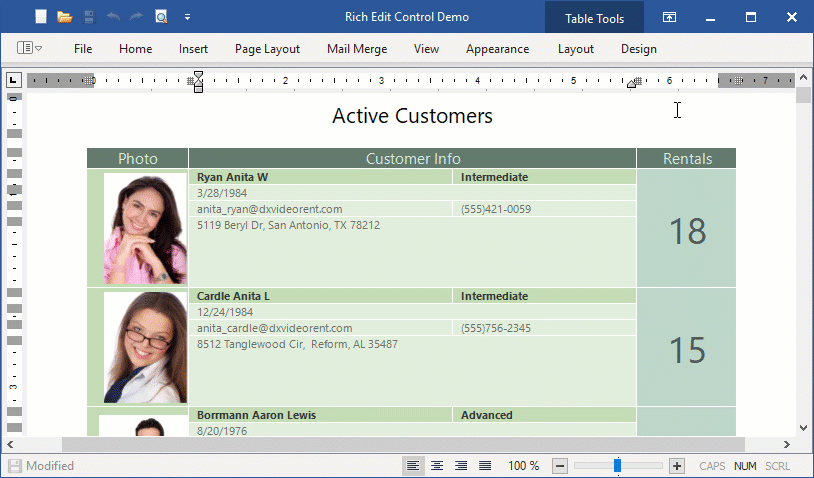Click the New document icon in title bar
Screen dimensions: 814x478
40,17
